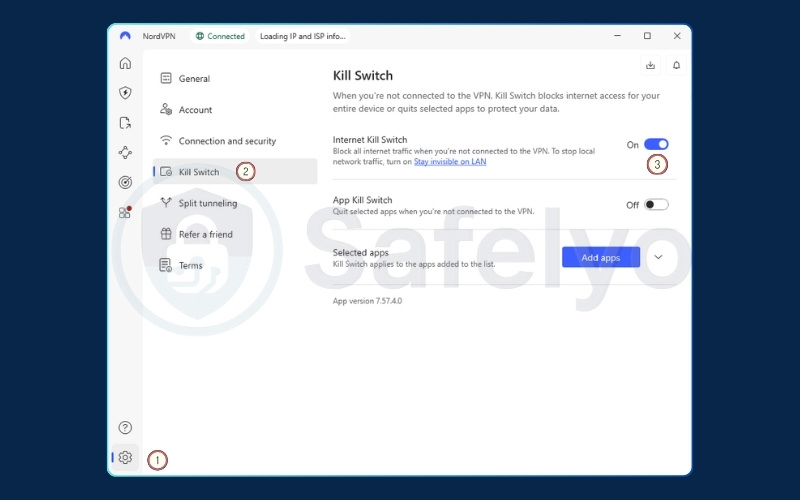The image size is (800, 500).
Task: Open the Settings gear icon
Action: coord(125,458)
